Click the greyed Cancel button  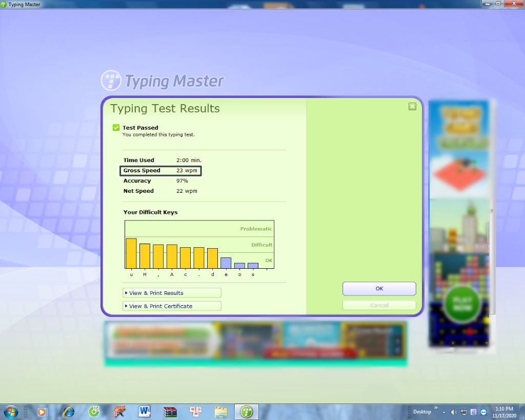point(379,305)
